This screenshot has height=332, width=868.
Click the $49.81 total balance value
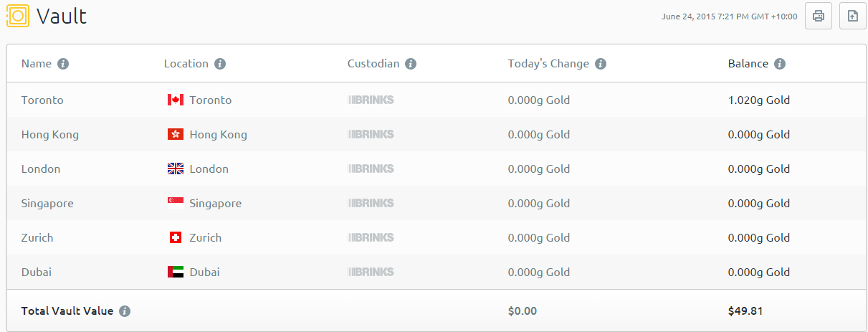coord(744,311)
